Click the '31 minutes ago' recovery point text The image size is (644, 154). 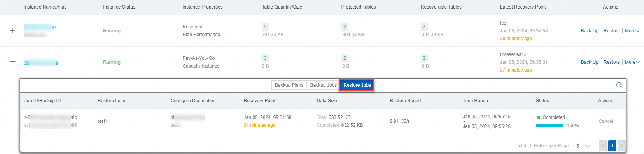click(259, 125)
